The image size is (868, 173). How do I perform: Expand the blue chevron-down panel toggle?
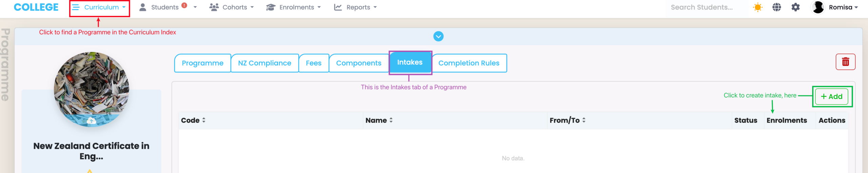(438, 36)
